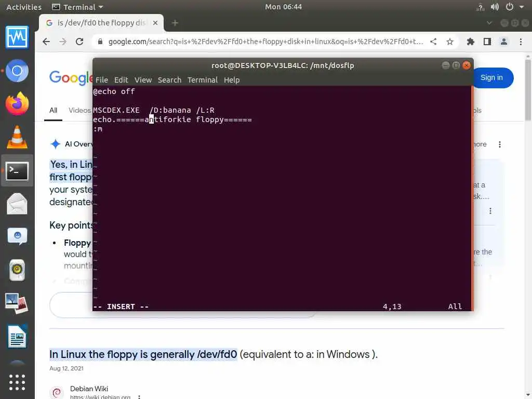Screen dimensions: 532x399
Task: Select the Terminal icon in the dock
Action: (x=17, y=170)
